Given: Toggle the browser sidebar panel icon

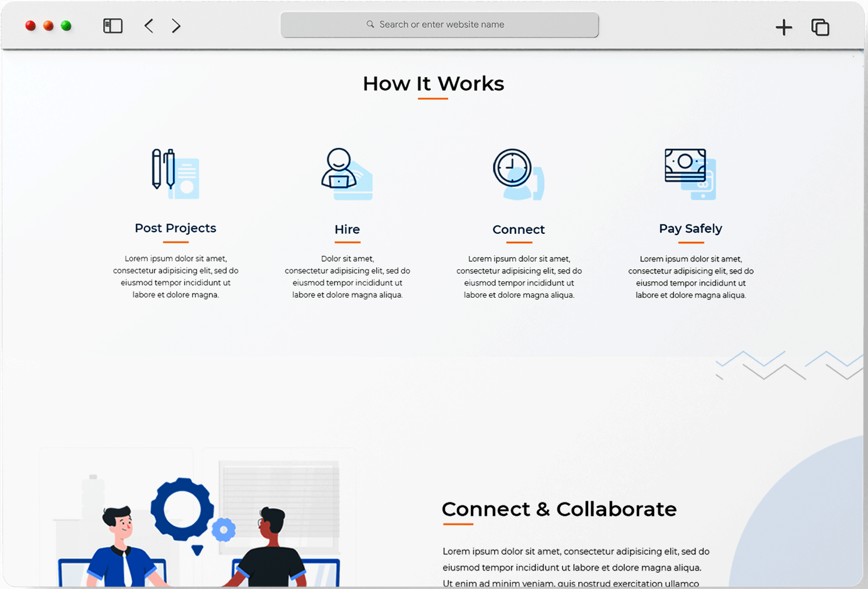Looking at the screenshot, I should pos(113,26).
